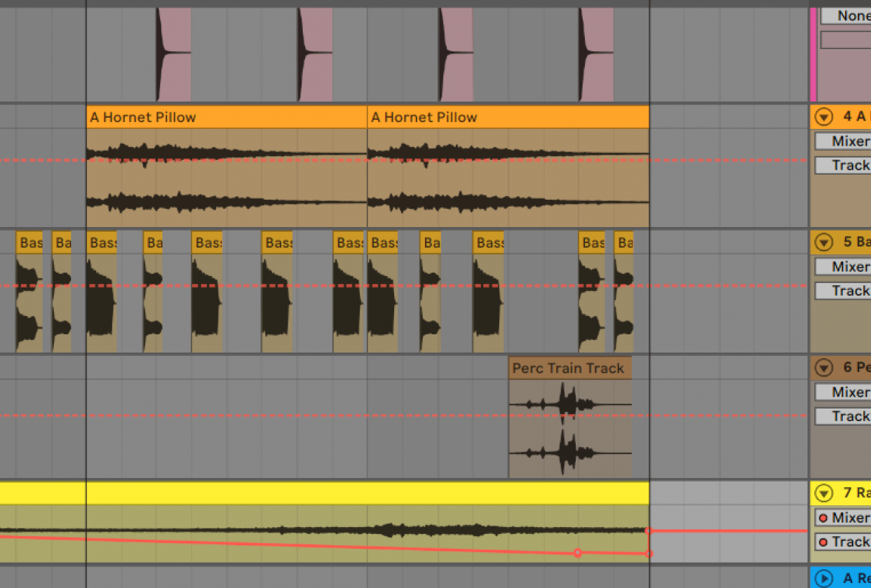Collapse track 7 using the yellow fold arrow
871x588 pixels.
click(x=823, y=493)
